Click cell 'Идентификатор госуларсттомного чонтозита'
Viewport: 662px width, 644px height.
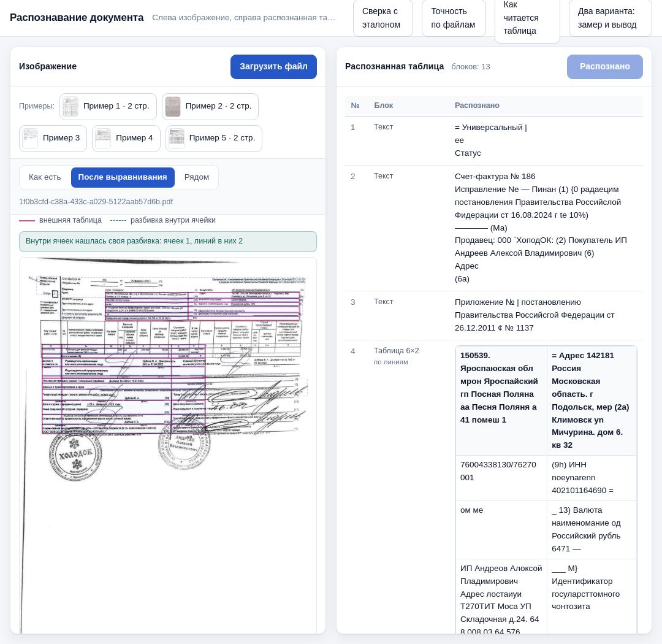592,596
